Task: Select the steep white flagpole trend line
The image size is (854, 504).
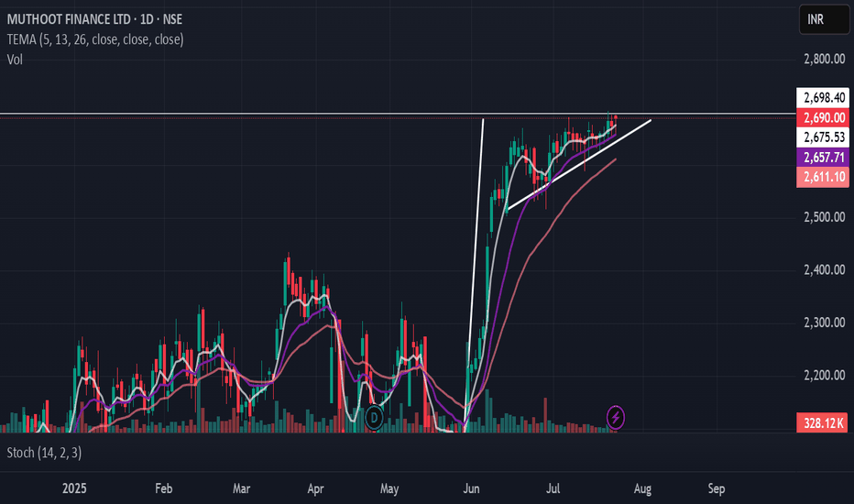Action: click(x=475, y=275)
